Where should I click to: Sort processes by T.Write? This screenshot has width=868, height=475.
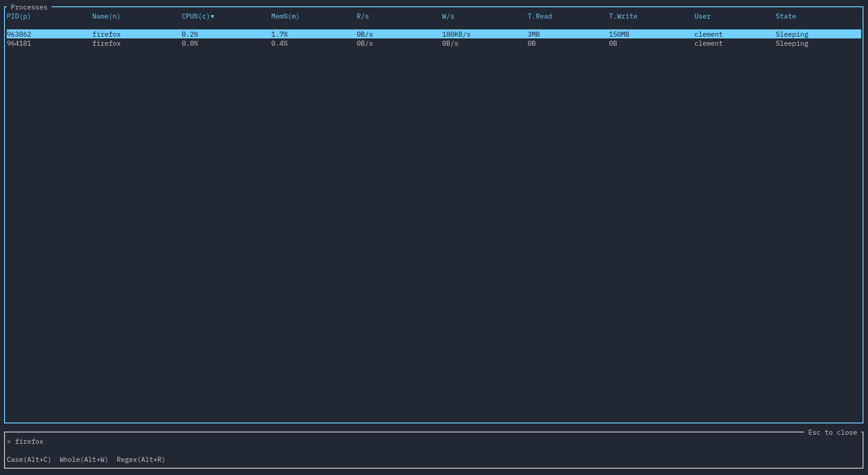pyautogui.click(x=623, y=16)
